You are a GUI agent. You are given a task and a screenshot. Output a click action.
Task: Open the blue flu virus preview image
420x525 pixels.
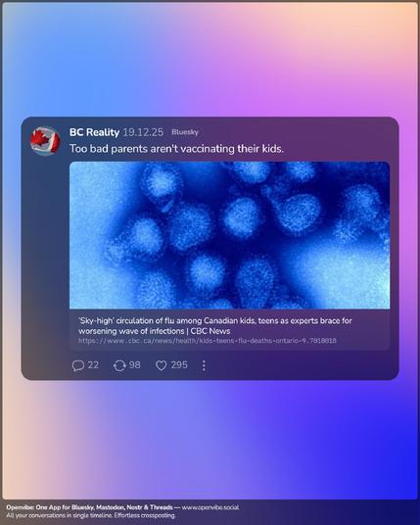tap(229, 235)
